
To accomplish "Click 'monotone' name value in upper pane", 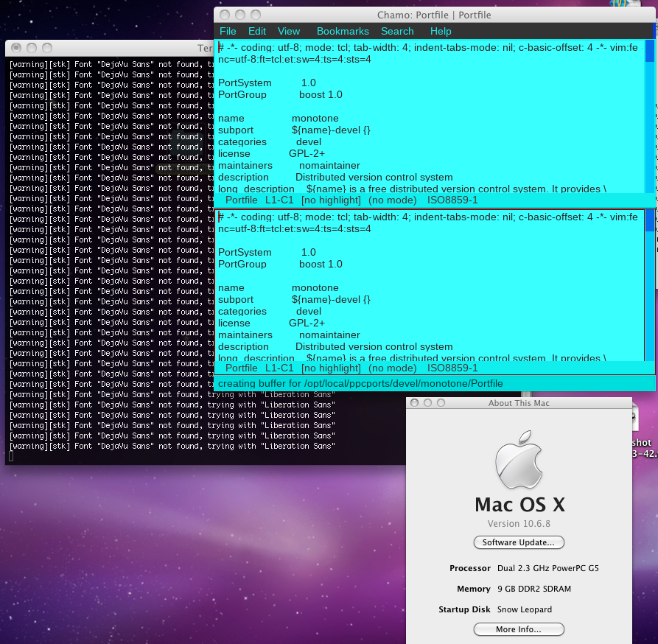I will (x=315, y=119).
